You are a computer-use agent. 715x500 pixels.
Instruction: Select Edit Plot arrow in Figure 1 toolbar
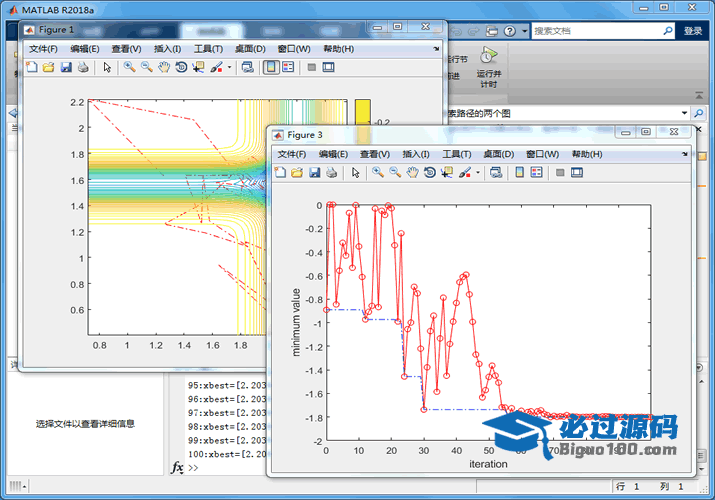coord(107,67)
